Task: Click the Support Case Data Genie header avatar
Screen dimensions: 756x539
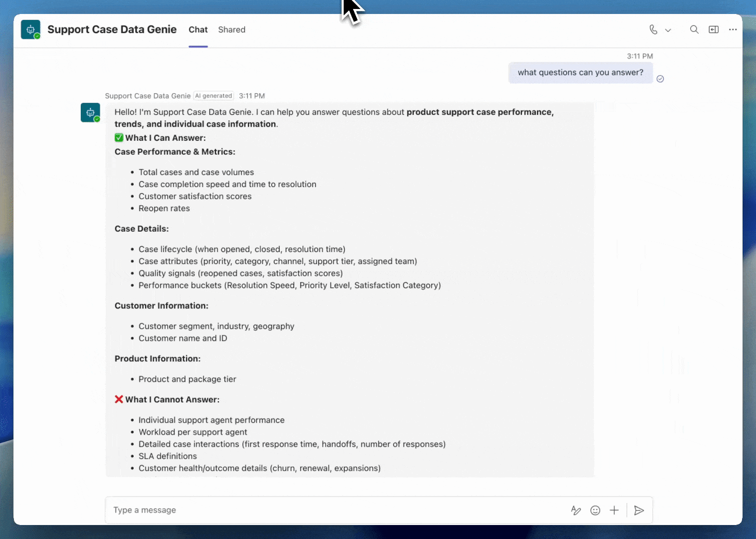Action: click(x=30, y=29)
